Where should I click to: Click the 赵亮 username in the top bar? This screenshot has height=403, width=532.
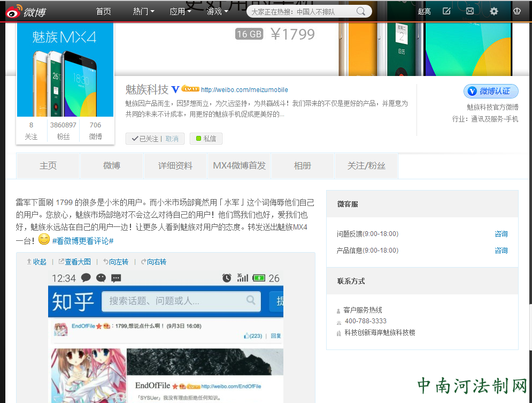(x=424, y=12)
